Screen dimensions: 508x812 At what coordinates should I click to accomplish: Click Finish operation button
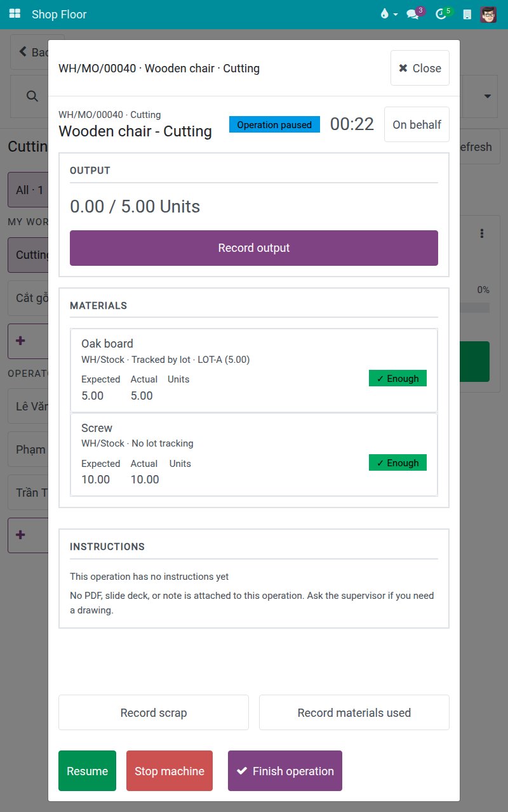(x=285, y=771)
